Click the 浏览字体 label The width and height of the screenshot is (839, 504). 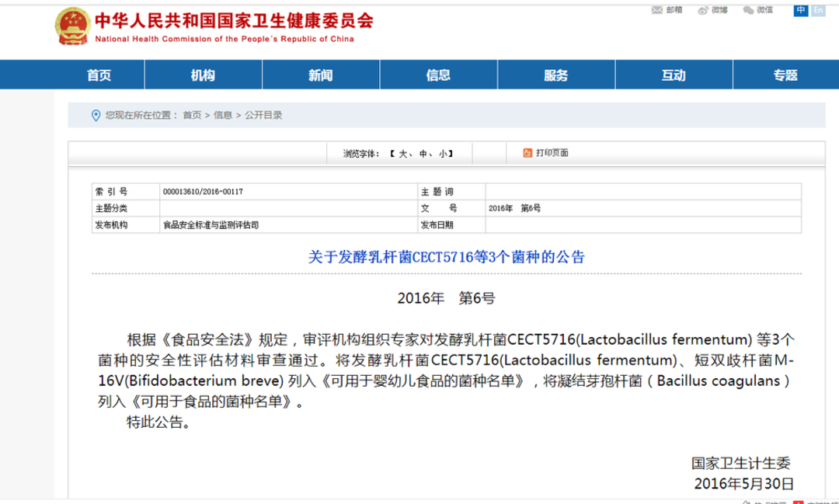[x=361, y=154]
